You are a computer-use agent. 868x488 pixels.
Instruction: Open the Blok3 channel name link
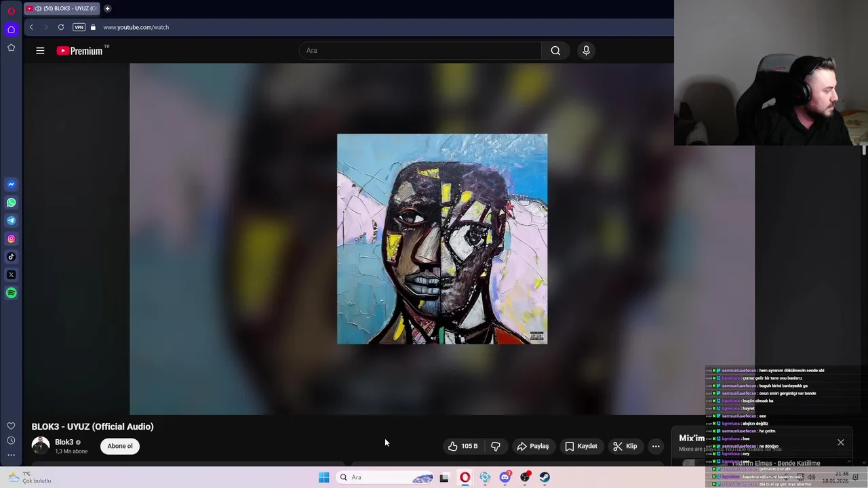pyautogui.click(x=64, y=442)
